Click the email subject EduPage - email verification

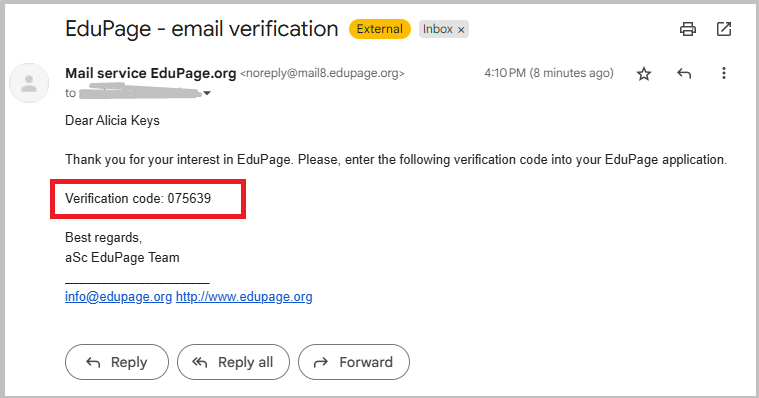(201, 29)
